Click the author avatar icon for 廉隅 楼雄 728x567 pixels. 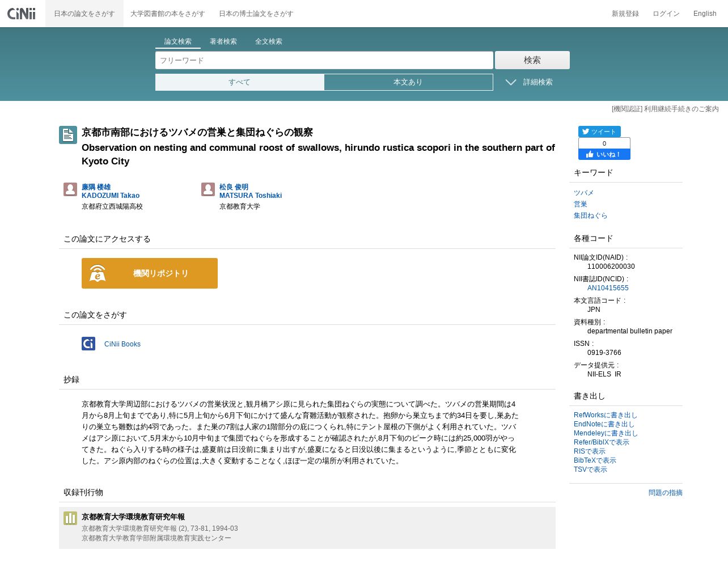pyautogui.click(x=70, y=189)
